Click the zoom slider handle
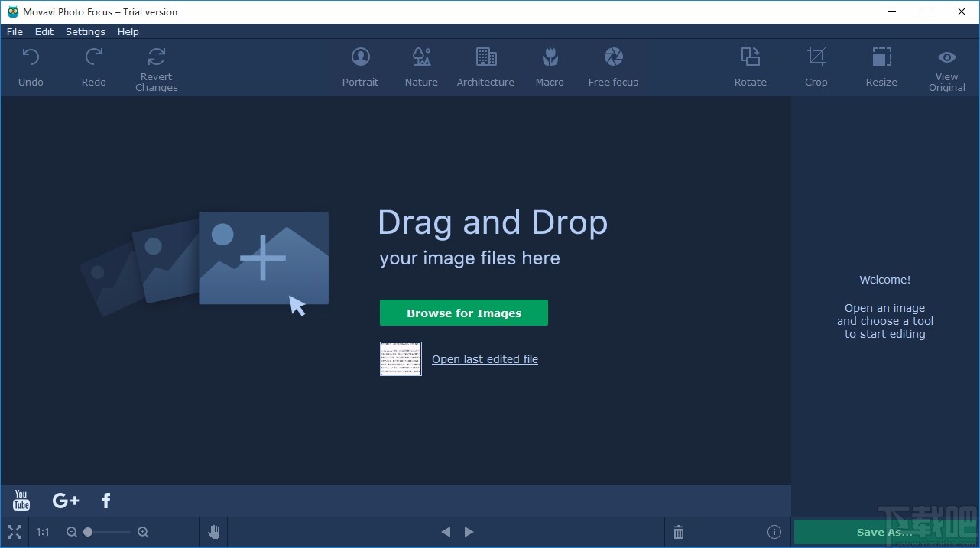 88,532
